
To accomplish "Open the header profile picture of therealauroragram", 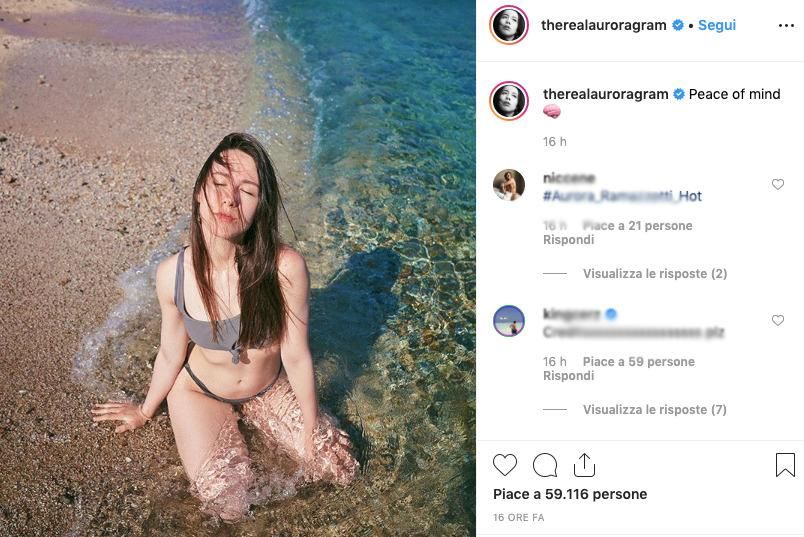I will 509,25.
